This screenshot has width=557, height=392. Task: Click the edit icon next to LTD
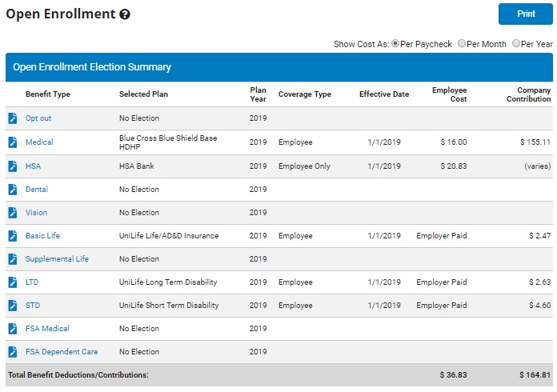coord(13,282)
